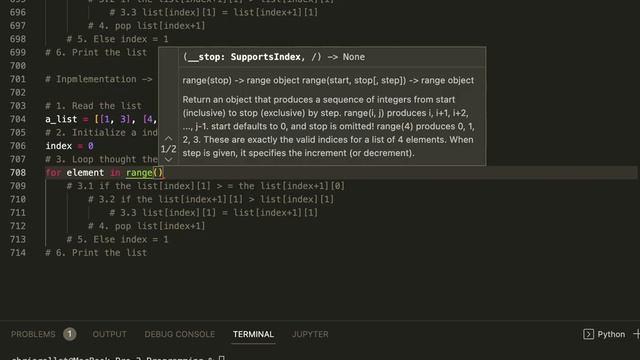Click the 1/2 signature counter
The height and width of the screenshot is (360, 640).
coord(169,149)
